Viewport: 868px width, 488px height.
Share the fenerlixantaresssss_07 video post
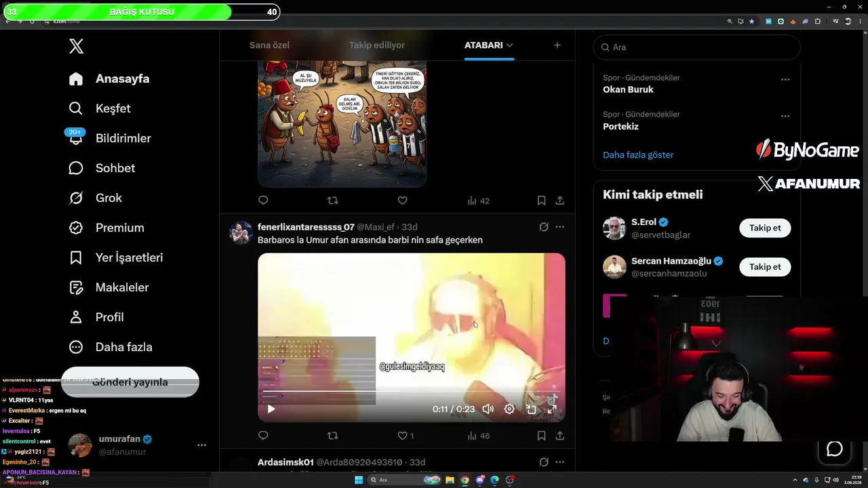559,436
